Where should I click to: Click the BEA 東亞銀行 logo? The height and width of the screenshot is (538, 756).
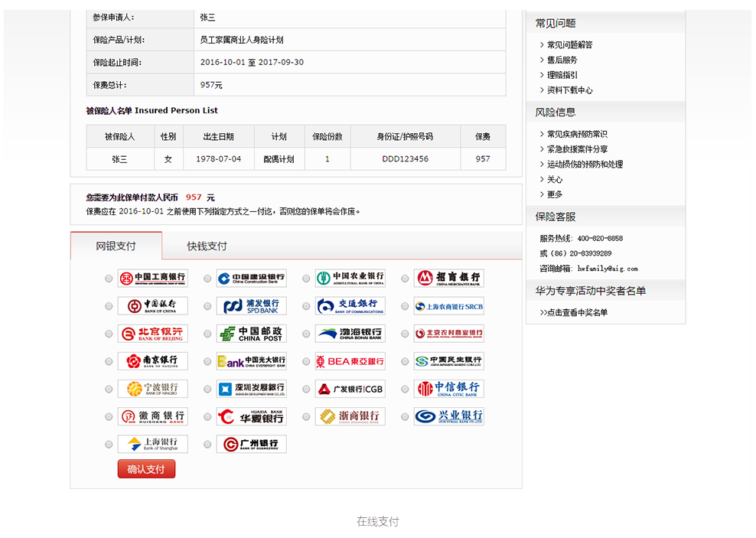[350, 361]
